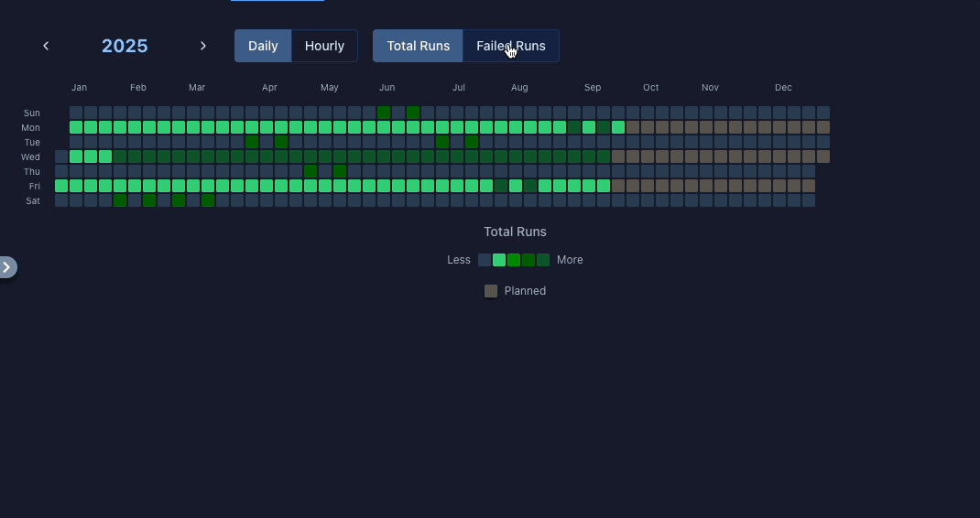The height and width of the screenshot is (518, 980).
Task: Click the 'Total Runs' legend title
Action: click(515, 232)
